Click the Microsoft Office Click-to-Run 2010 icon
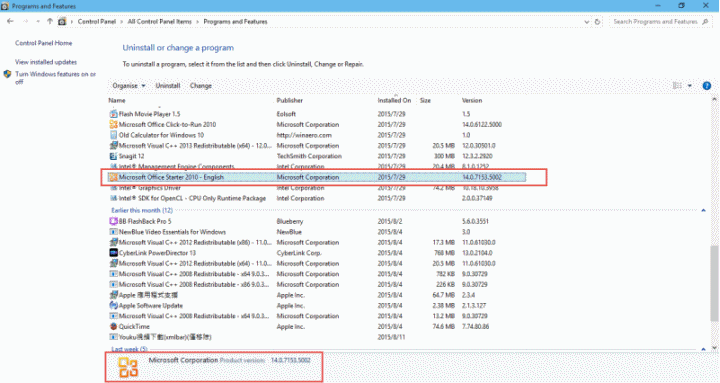Viewport: 720px width, 383px height. [113, 124]
